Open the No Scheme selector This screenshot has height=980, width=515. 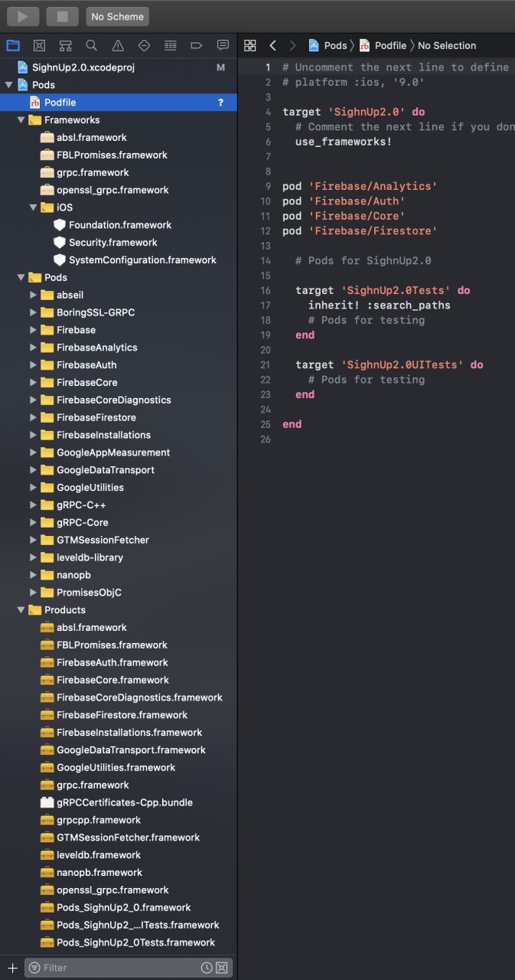point(117,16)
